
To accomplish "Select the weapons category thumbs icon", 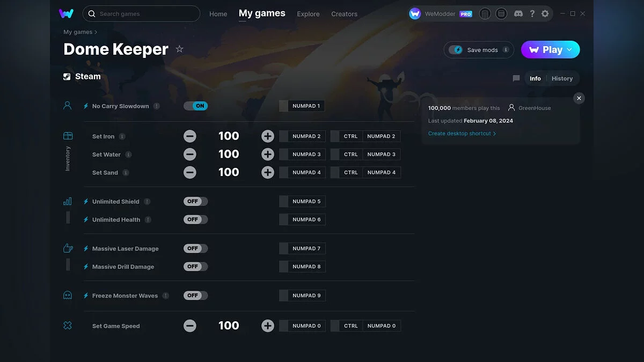I will pyautogui.click(x=68, y=248).
